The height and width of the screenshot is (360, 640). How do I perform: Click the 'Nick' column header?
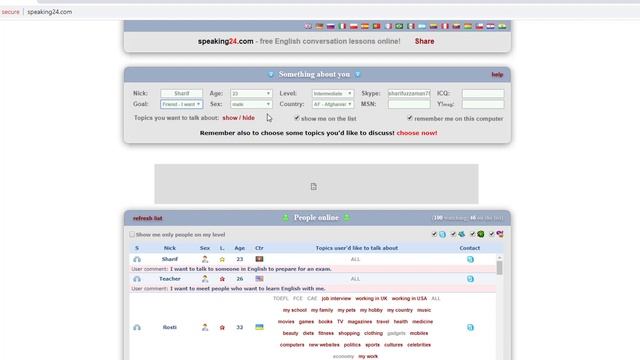(x=169, y=248)
